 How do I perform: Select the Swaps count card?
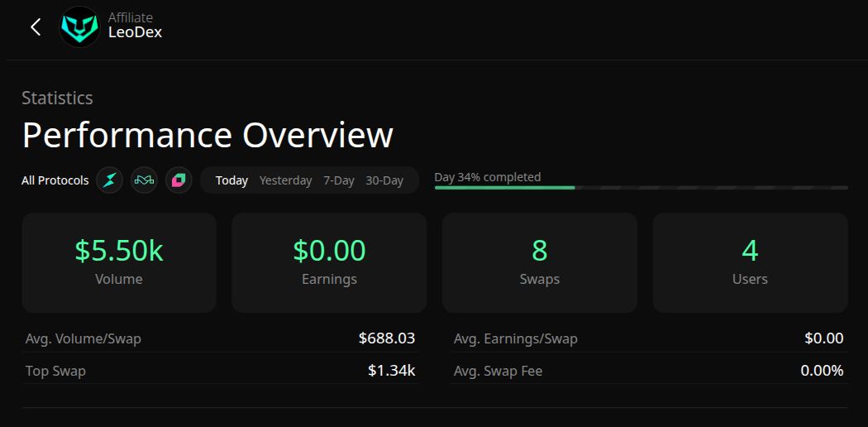coord(540,262)
